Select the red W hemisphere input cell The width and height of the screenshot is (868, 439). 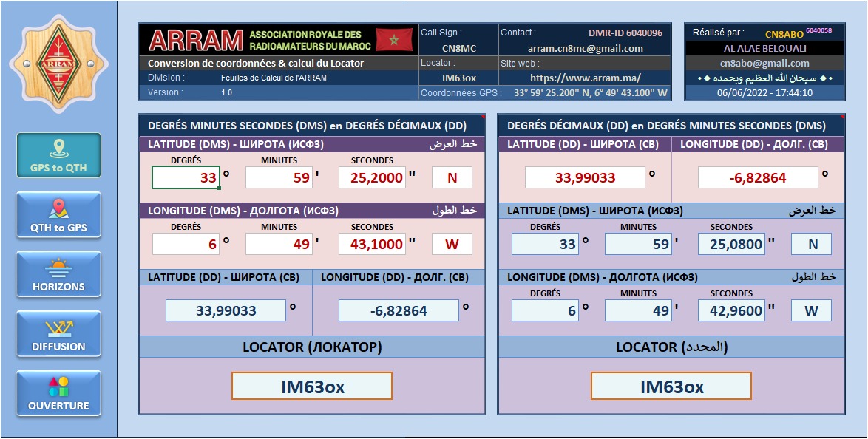(452, 244)
